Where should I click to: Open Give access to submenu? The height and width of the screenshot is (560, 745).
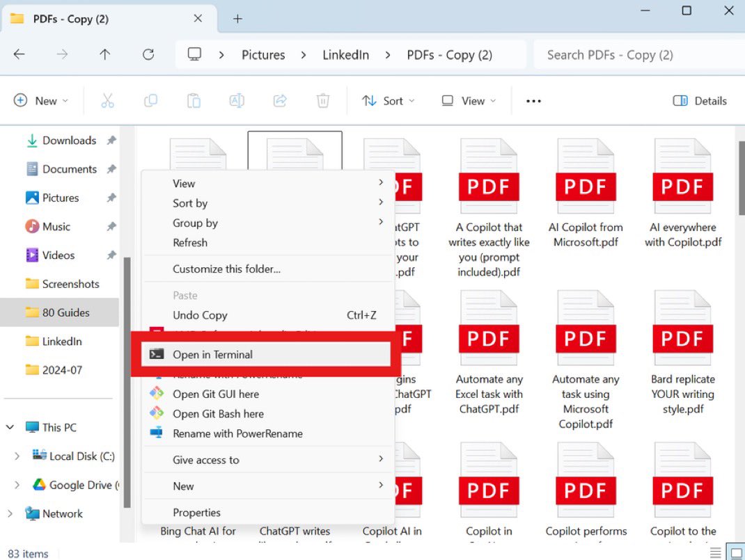click(x=268, y=459)
